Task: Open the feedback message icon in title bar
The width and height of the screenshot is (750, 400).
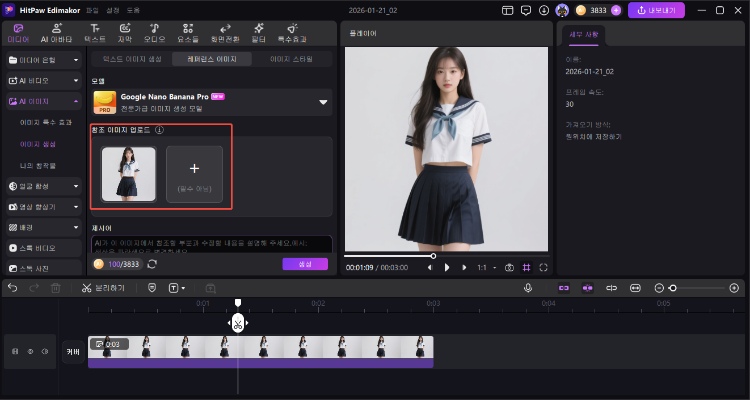Action: 526,10
